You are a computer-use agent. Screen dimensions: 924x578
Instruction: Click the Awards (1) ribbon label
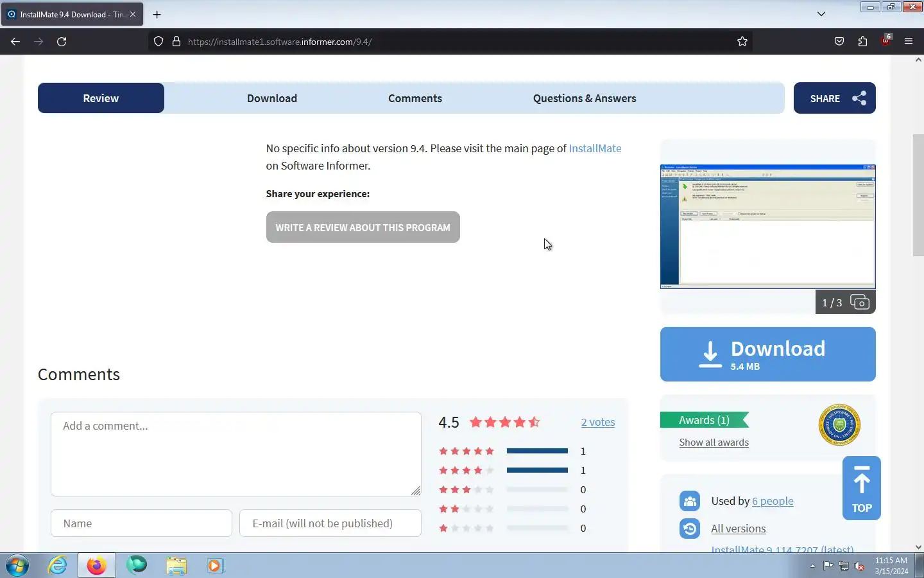[705, 420]
